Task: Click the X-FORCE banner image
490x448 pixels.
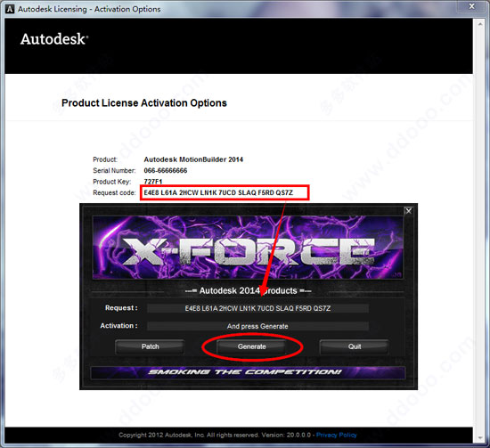Action: tap(248, 248)
